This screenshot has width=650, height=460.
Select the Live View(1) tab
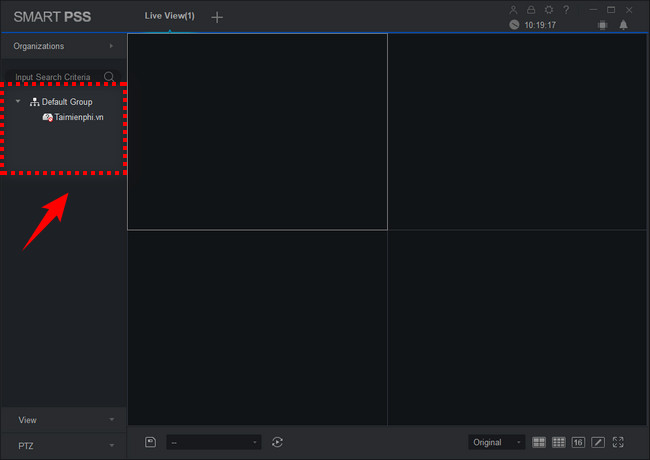[x=170, y=16]
